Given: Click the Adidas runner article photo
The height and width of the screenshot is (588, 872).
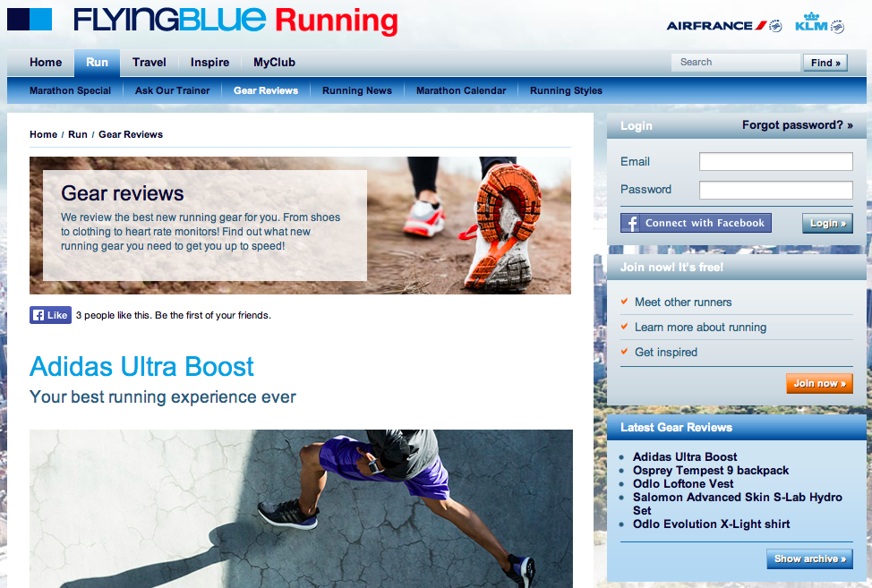Looking at the screenshot, I should click(301, 508).
